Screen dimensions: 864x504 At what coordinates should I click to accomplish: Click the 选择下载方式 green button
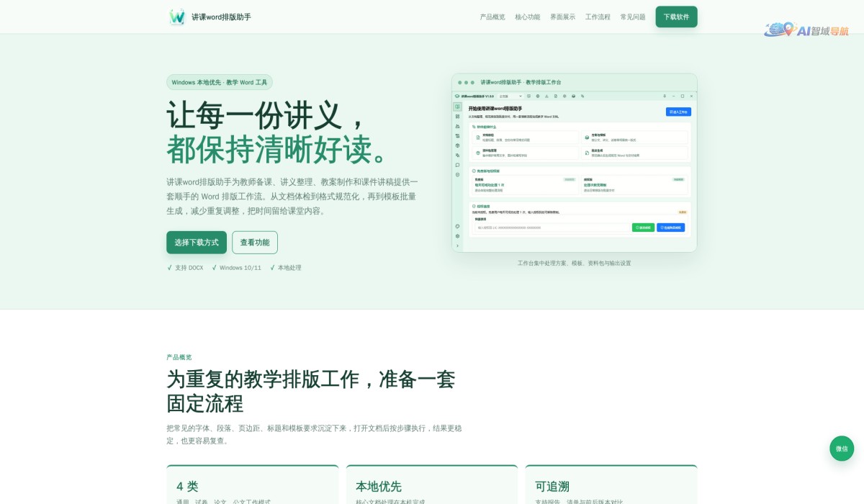tap(197, 243)
